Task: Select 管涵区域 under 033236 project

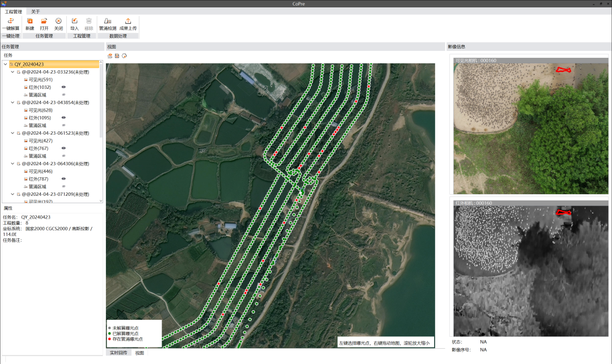Action: [37, 95]
